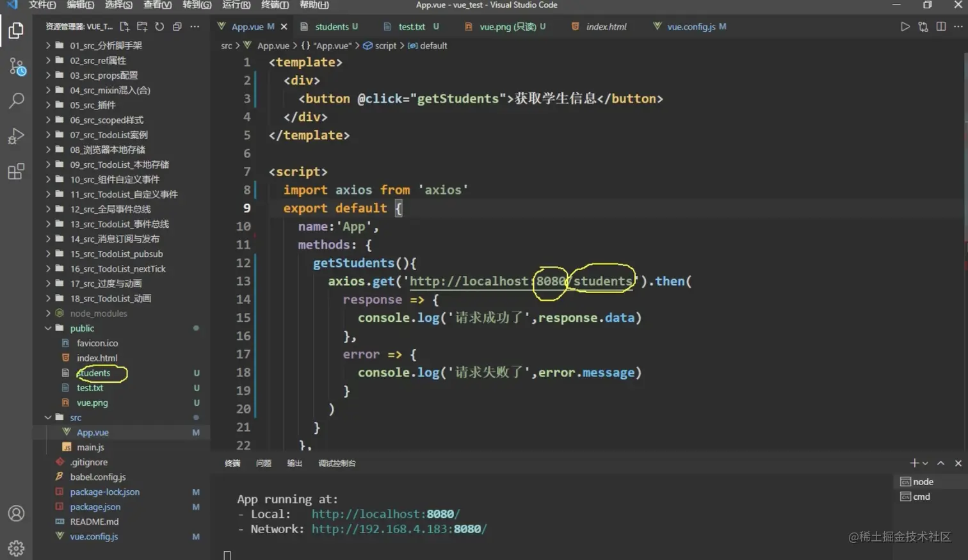
Task: Click the script breadcrumb segment
Action: 380,45
